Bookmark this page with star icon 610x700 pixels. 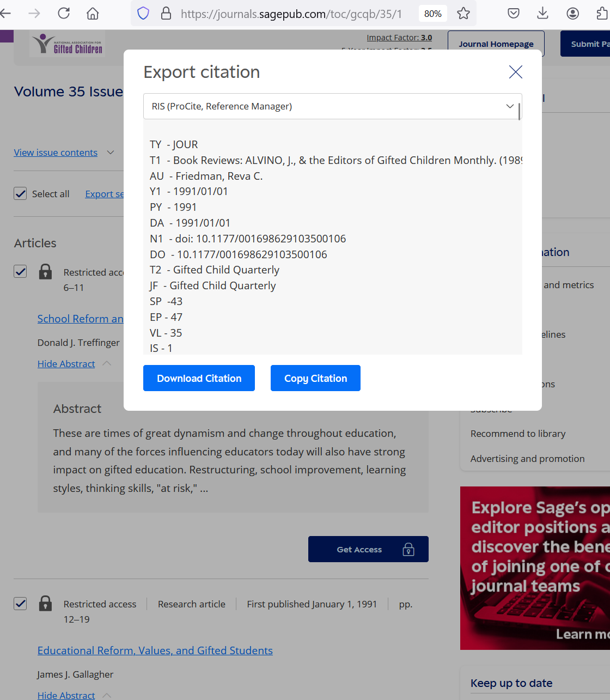[463, 13]
